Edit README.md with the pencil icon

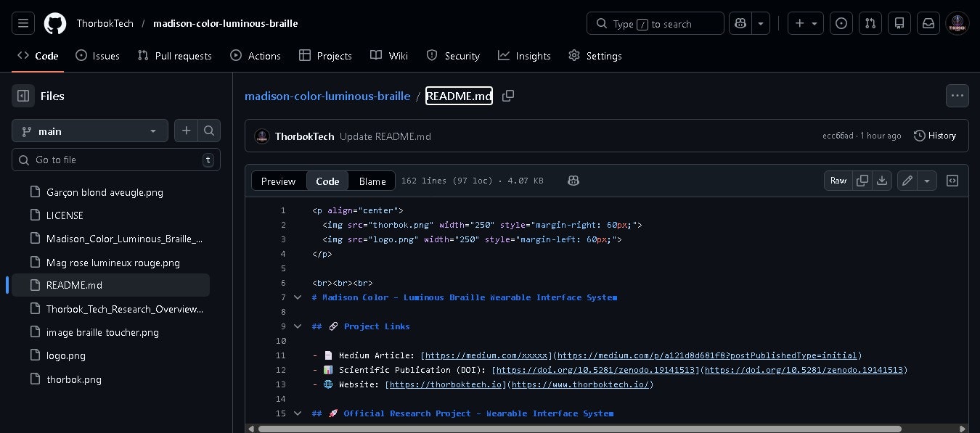907,181
